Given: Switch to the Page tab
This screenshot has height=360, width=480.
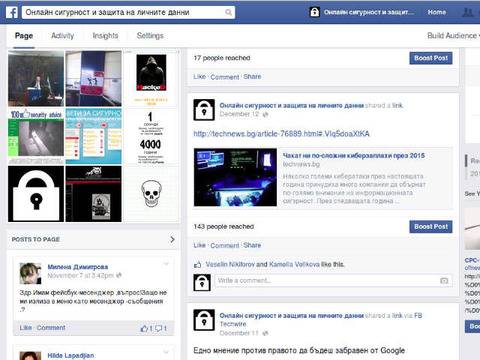Looking at the screenshot, I should (x=24, y=36).
